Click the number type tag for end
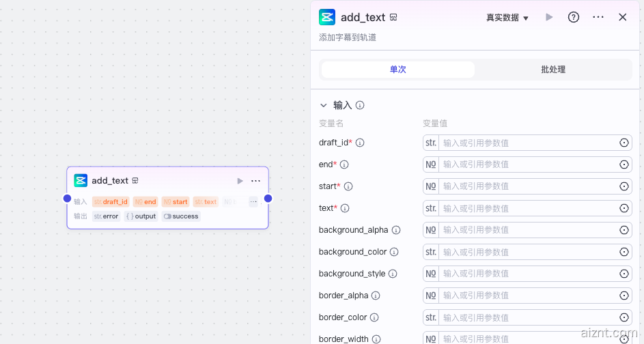Screen dimensions: 644x344 point(431,164)
